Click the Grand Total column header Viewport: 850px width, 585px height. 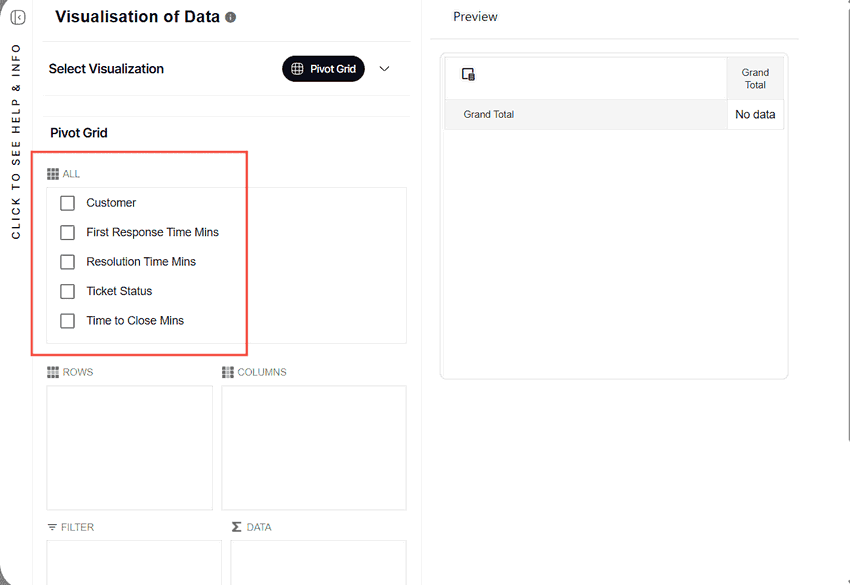[755, 79]
